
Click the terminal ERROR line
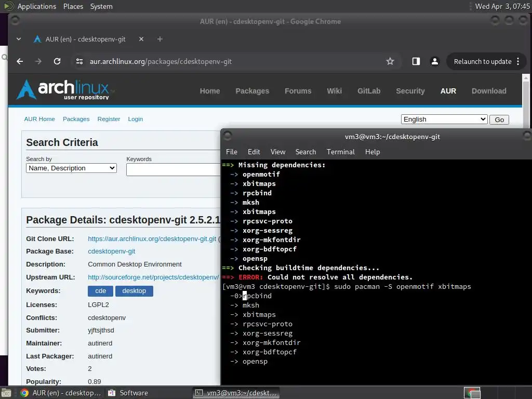pos(317,277)
